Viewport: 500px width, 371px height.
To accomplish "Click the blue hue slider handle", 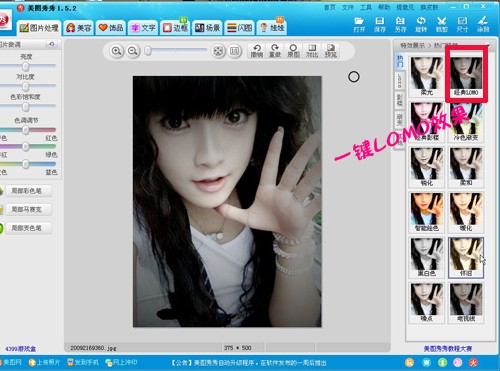I will [25, 164].
